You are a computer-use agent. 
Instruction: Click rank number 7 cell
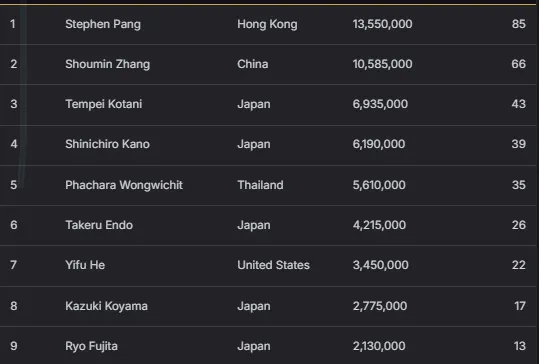[x=13, y=265]
